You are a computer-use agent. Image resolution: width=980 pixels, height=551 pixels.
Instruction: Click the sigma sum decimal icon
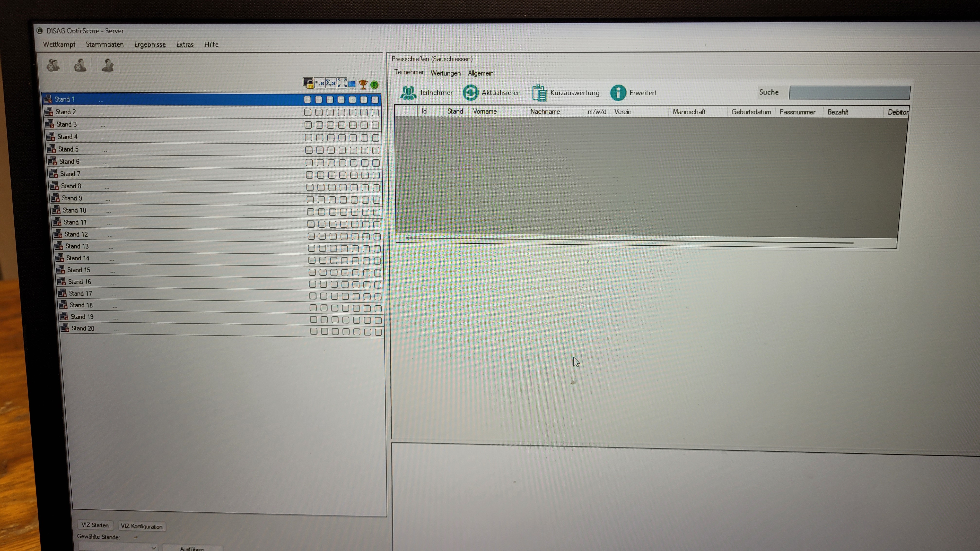(331, 83)
